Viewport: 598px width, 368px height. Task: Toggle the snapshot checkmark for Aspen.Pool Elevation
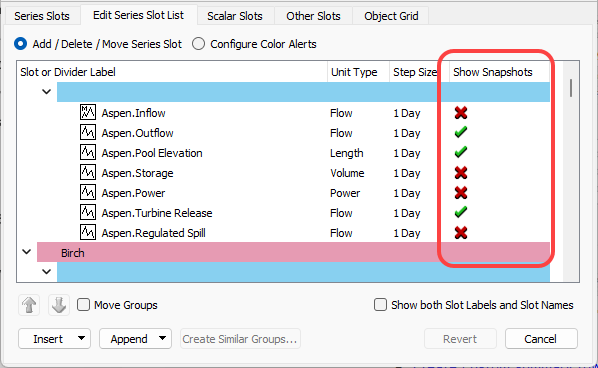click(x=461, y=152)
